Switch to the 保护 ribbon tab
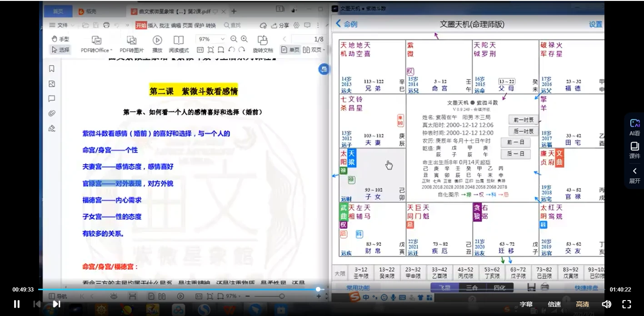Viewport: 644px width, 316px height. [199, 25]
